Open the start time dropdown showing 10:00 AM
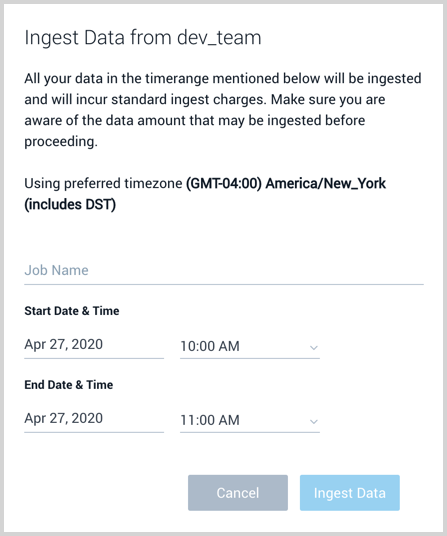Screen dimensions: 447x536 point(250,346)
